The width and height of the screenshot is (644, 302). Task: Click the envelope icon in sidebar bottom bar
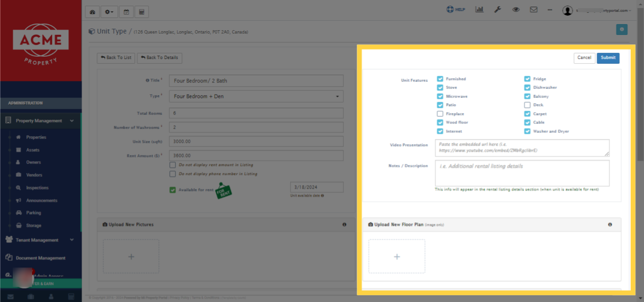coord(10,297)
